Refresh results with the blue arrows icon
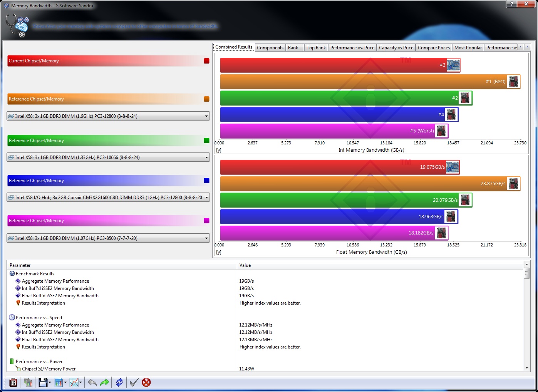Screen dimensions: 538x392 pos(119,382)
